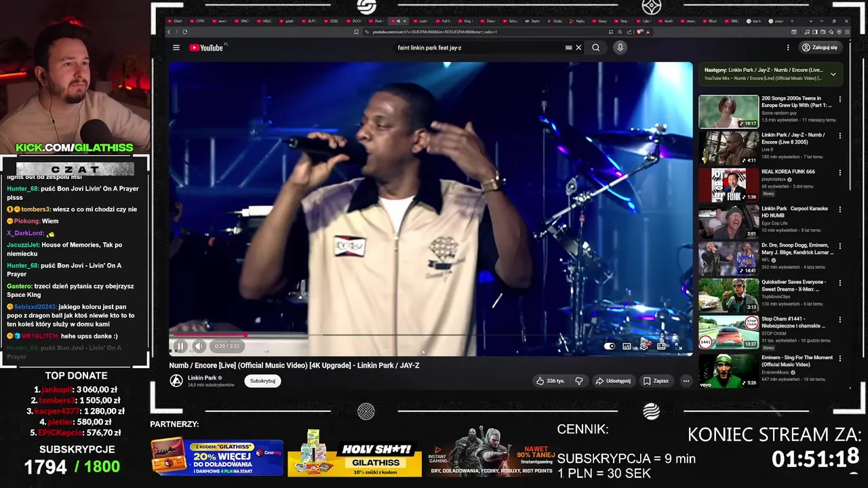The height and width of the screenshot is (488, 868).
Task: Open the YouTube hamburger guide menu
Action: pos(176,47)
